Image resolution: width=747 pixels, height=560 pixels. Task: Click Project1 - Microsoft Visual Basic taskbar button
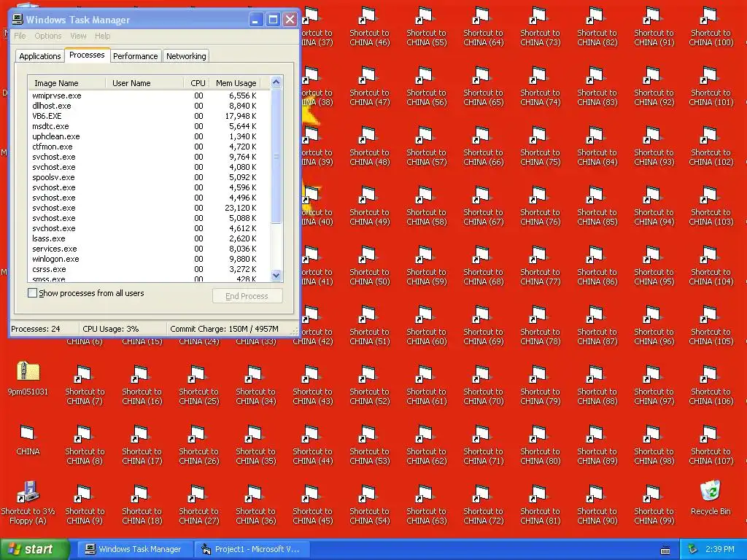click(x=252, y=549)
